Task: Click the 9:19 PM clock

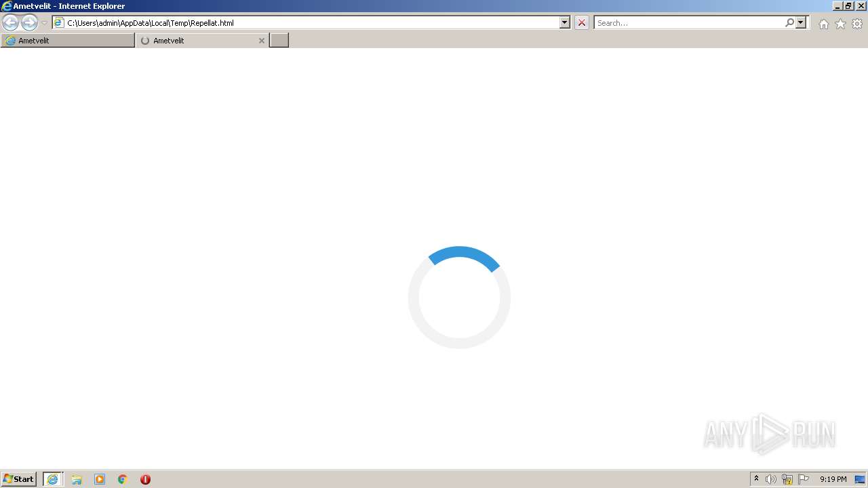Action: pyautogui.click(x=833, y=479)
